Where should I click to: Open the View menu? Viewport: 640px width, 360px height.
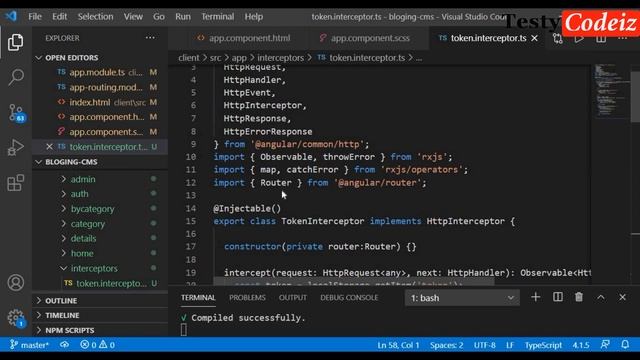[133, 17]
